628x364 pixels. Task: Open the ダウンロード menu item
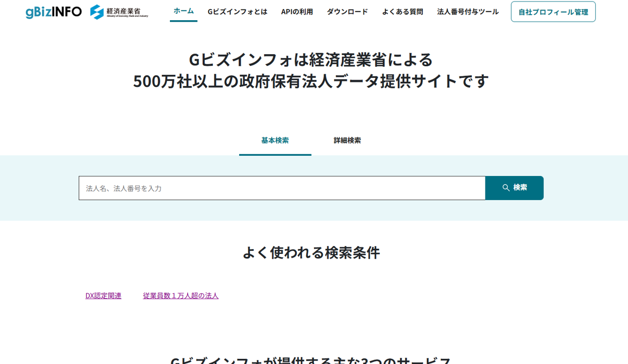[347, 12]
